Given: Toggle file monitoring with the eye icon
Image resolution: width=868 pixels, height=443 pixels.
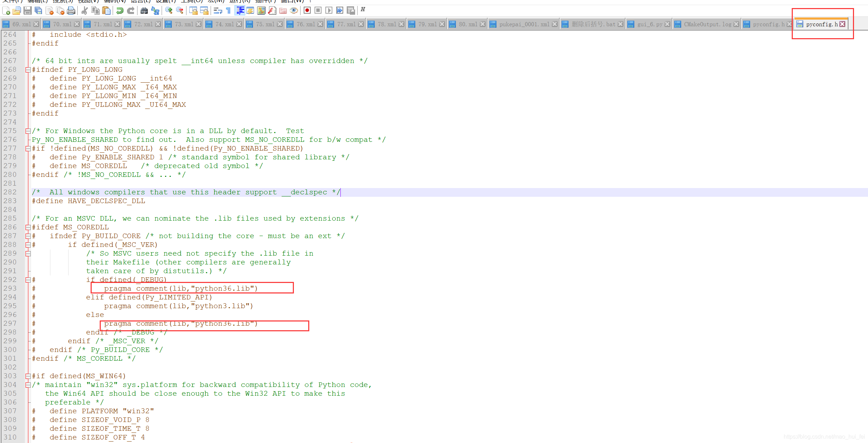Looking at the screenshot, I should pyautogui.click(x=294, y=11).
